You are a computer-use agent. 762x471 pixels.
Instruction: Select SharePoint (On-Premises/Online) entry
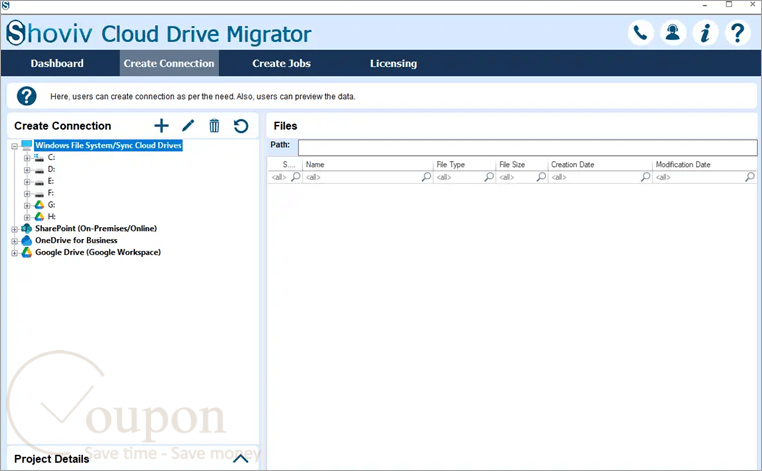(x=96, y=228)
